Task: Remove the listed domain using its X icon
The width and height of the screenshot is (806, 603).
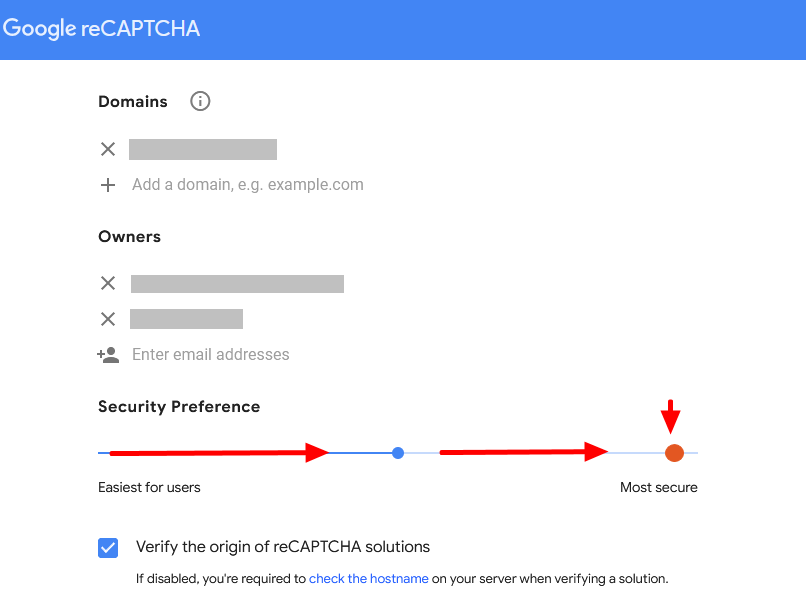Action: click(108, 148)
